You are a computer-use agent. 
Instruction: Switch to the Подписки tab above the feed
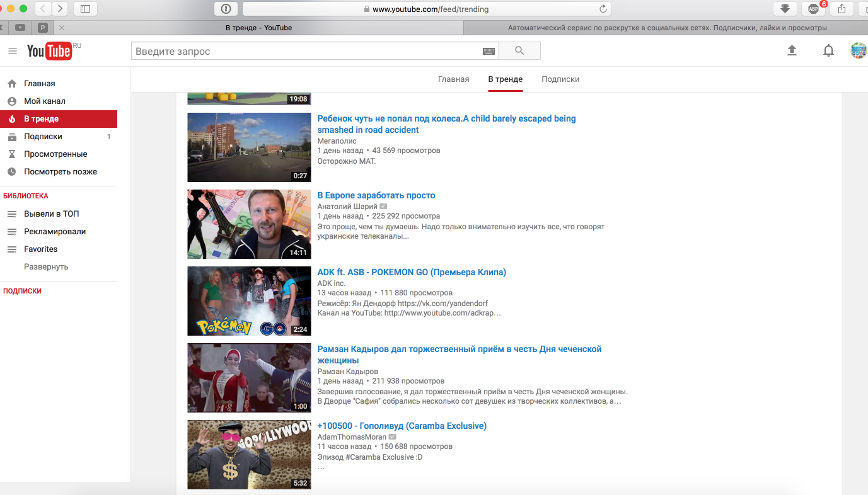[x=560, y=79]
